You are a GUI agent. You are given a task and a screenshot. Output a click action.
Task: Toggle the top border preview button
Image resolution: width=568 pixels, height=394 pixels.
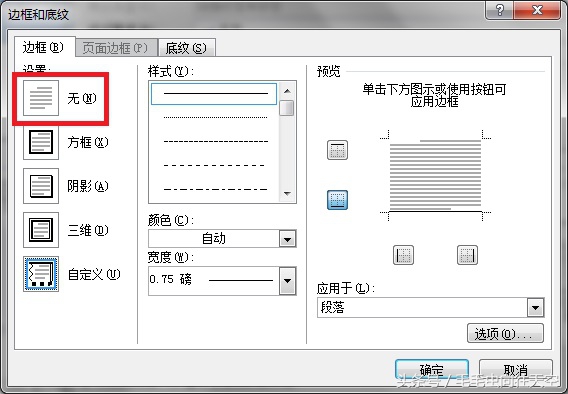337,150
